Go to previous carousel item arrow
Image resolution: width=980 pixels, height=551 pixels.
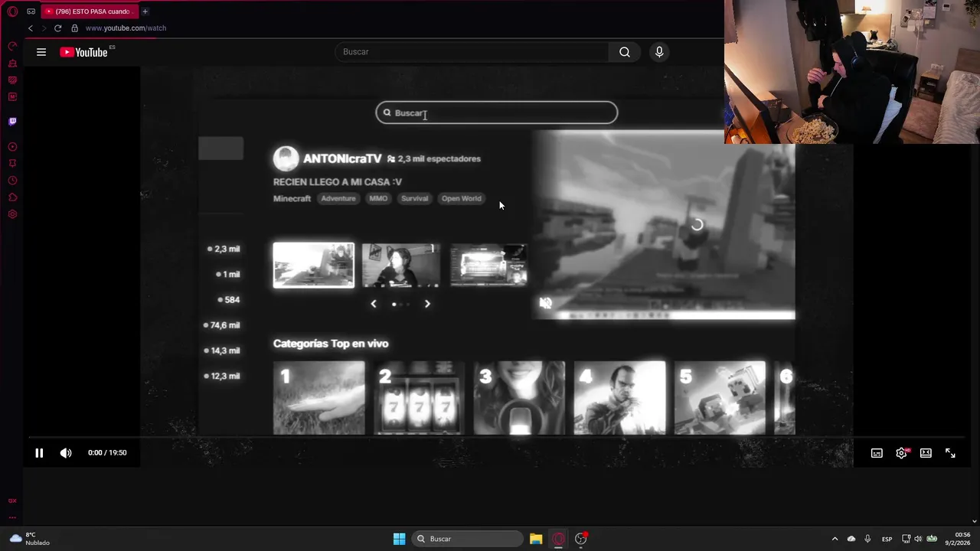[374, 304]
